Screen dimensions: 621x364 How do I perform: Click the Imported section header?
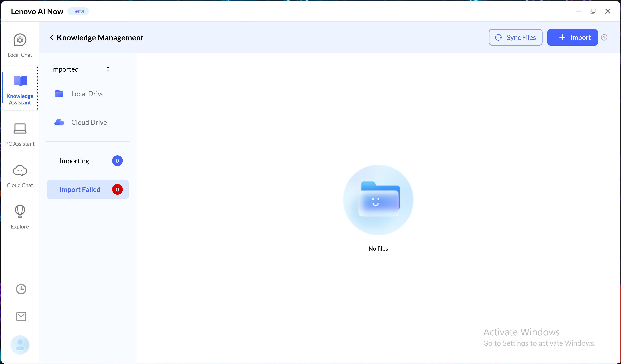click(65, 69)
